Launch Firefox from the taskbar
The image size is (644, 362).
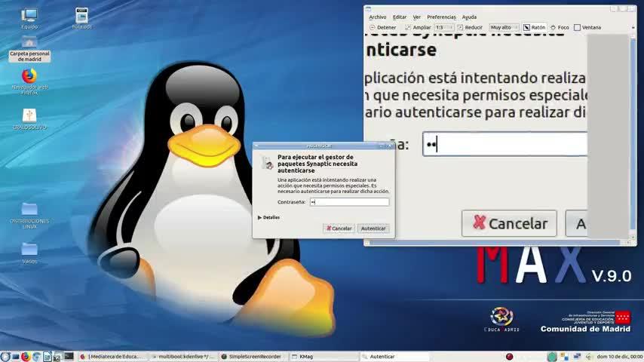tap(26, 357)
